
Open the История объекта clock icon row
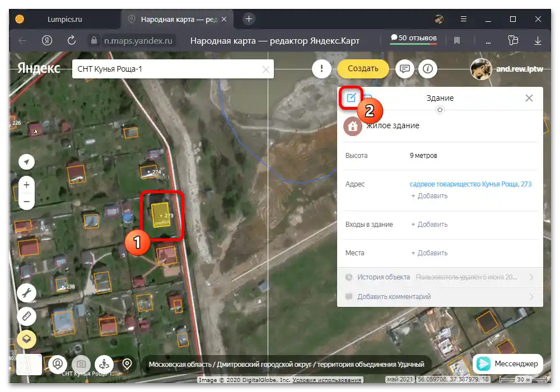[x=349, y=277]
